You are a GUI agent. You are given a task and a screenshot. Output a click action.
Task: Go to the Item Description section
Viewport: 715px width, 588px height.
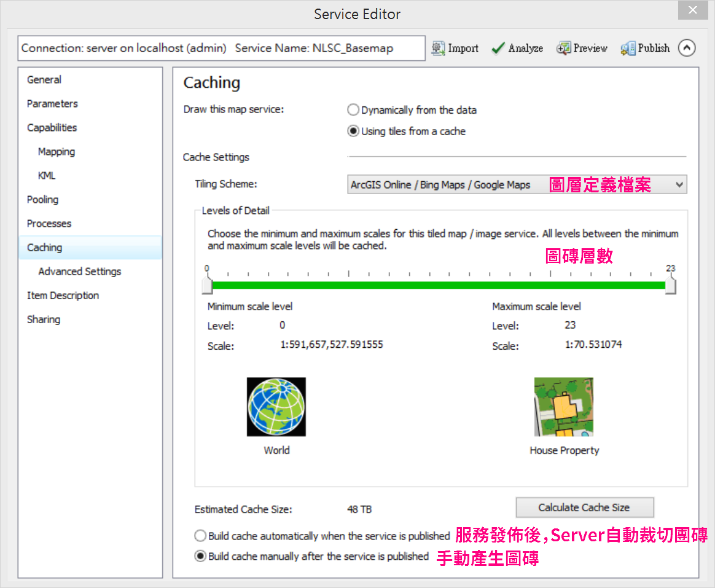[63, 296]
